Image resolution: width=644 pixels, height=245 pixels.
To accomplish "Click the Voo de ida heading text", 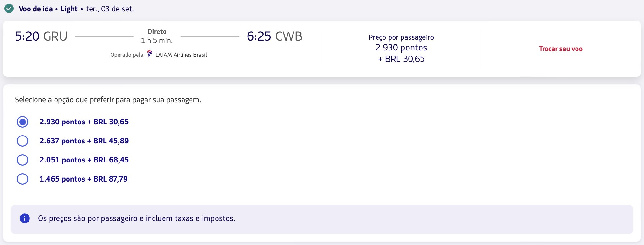I will tap(36, 9).
